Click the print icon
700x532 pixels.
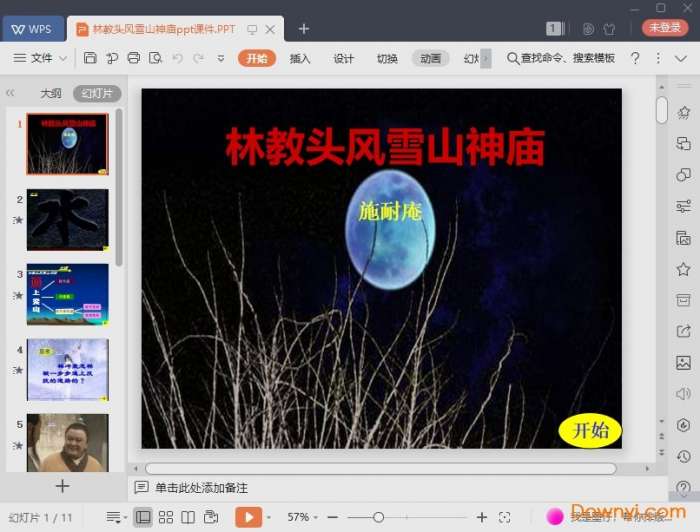(x=133, y=58)
